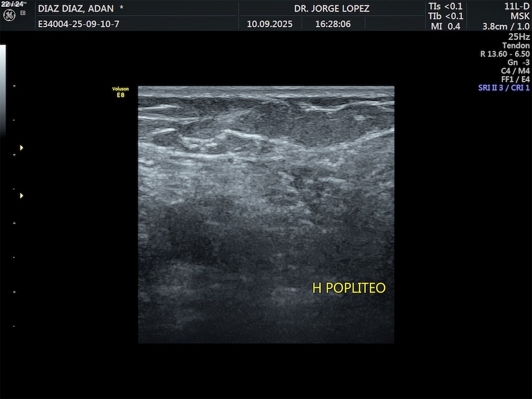The height and width of the screenshot is (399, 532).
Task: Click the SRI II 3 / CRI 1 setting
Action: 504,88
